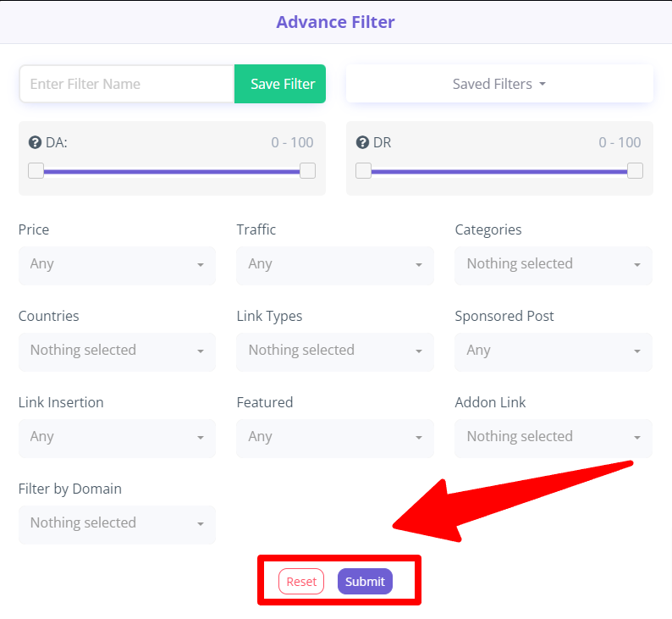Open the Filter by Domain dropdown

117,525
